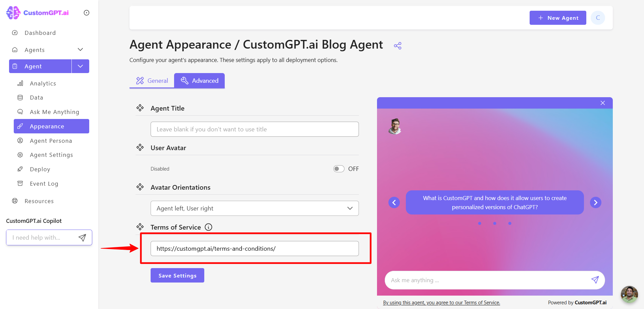Expand the Agent dropdown arrow button

coord(80,66)
